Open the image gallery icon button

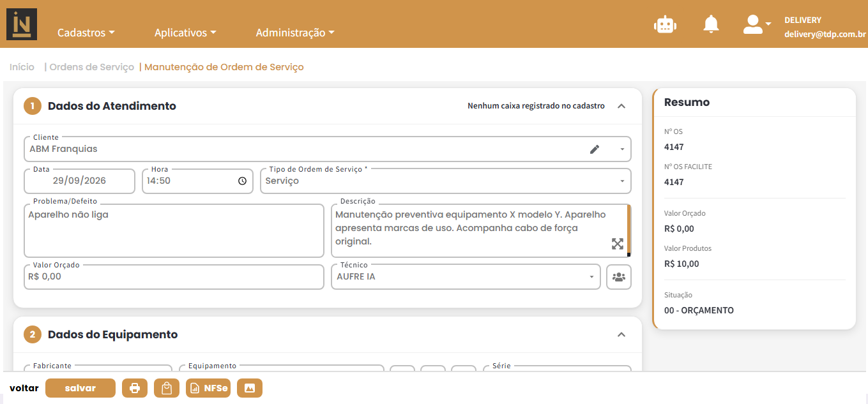click(x=250, y=388)
